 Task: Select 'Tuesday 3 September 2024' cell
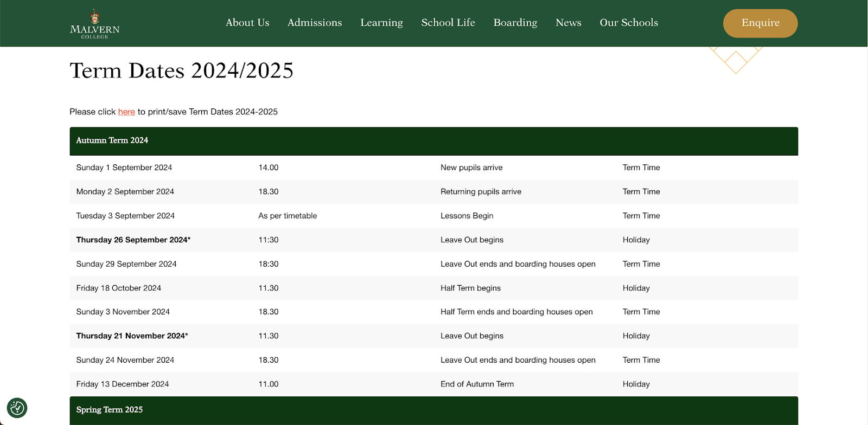click(125, 216)
